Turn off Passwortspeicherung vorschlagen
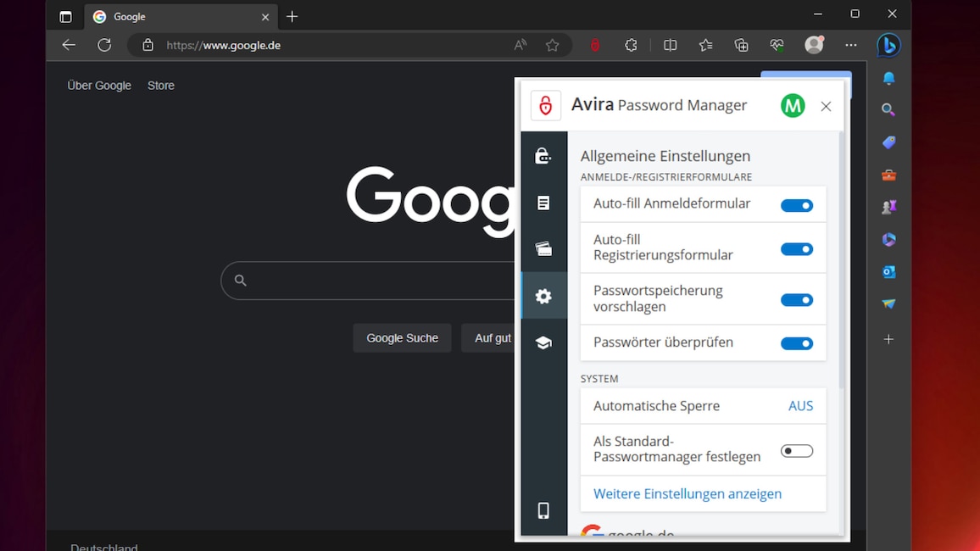Viewport: 980px width, 551px height. point(797,299)
